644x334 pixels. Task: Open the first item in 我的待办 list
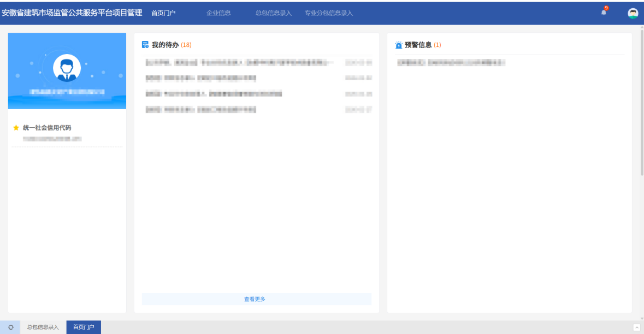click(x=239, y=63)
